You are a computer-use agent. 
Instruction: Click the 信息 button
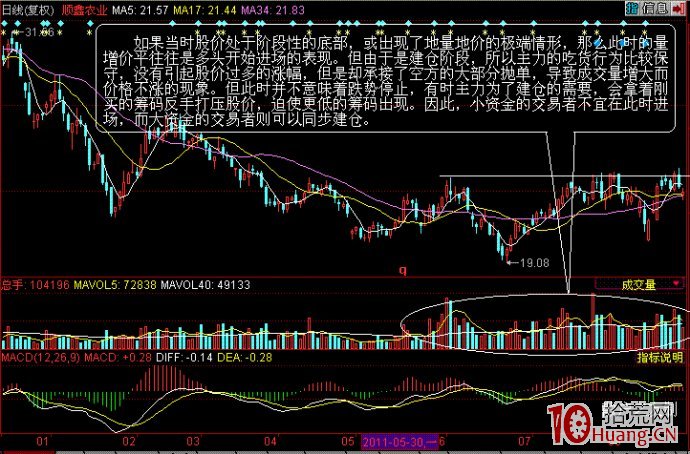[656, 8]
